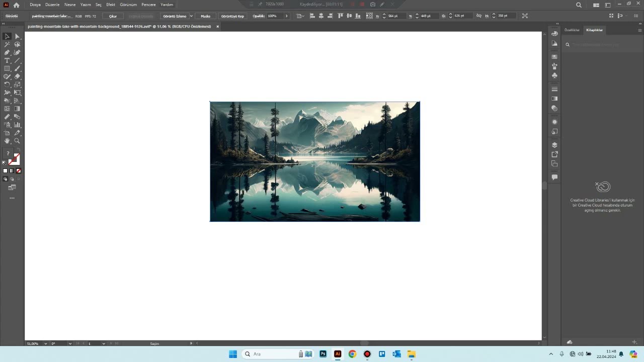Open the Edit Toolbar three-dots menu

tap(12, 198)
